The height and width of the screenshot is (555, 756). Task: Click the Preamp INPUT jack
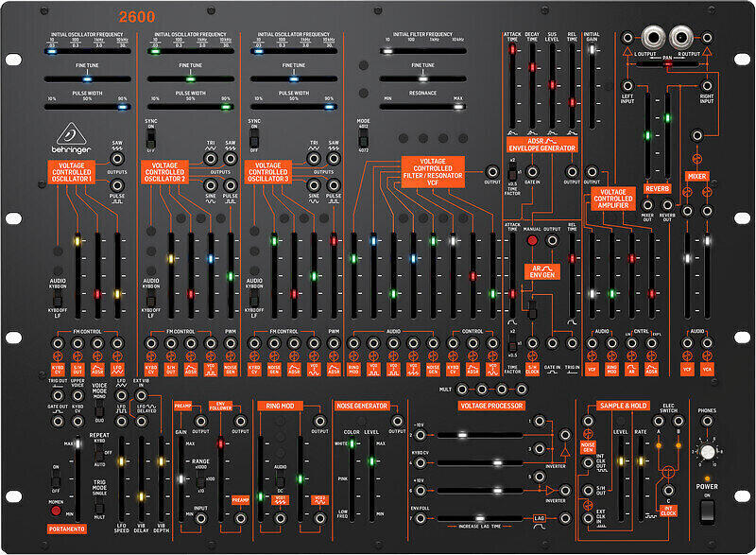(x=200, y=519)
